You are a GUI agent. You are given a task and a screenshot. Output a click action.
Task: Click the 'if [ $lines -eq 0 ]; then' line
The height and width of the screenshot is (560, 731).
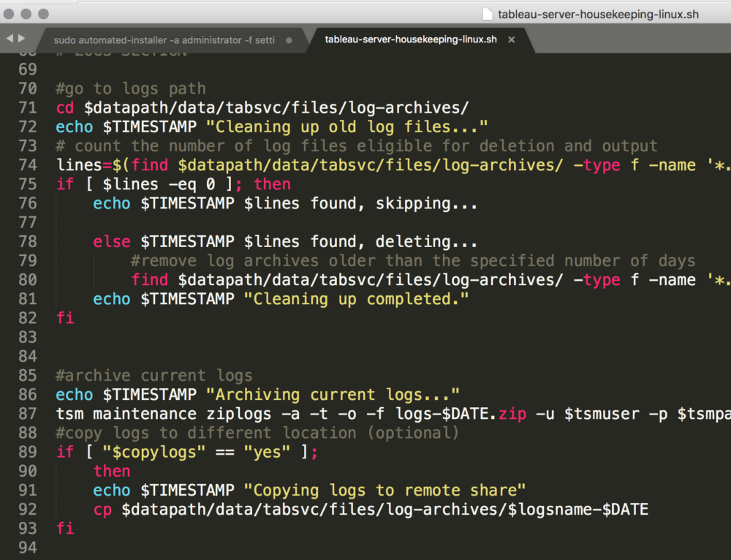click(173, 184)
